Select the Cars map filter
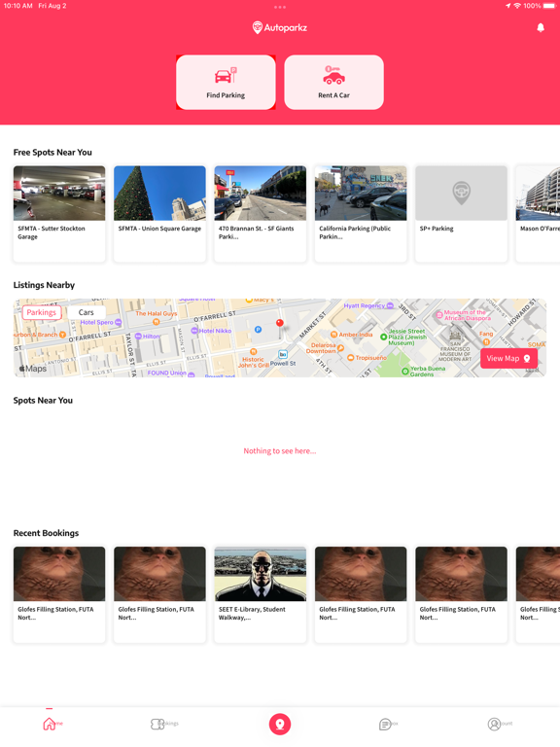The width and height of the screenshot is (560, 747). click(86, 312)
